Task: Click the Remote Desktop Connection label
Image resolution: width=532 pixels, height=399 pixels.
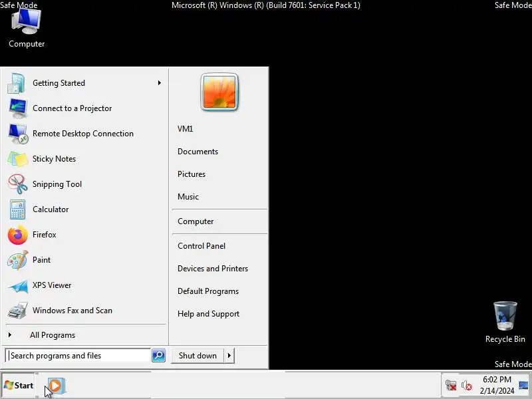Action: point(83,134)
